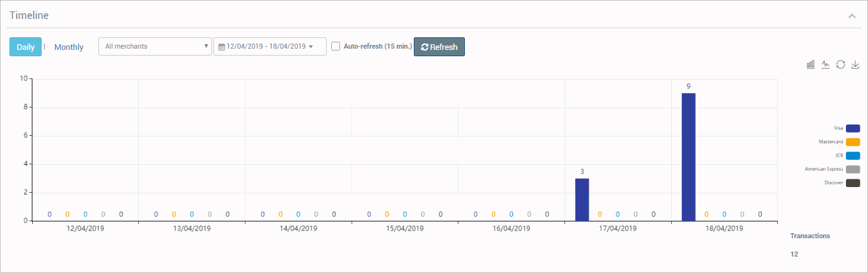Click the calendar icon in date field
Viewport: 868px width, 273px height.
(221, 47)
